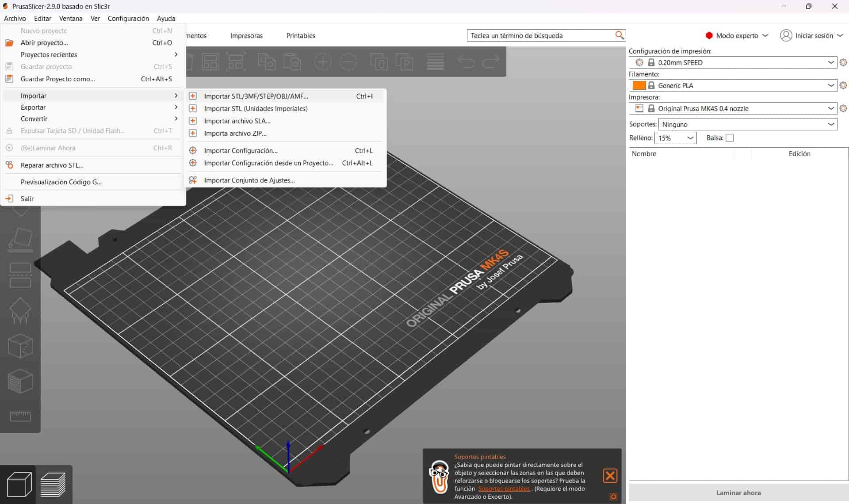The width and height of the screenshot is (849, 504).
Task: Click the Arrange objects grid icon in top toolbar
Action: coord(210,62)
